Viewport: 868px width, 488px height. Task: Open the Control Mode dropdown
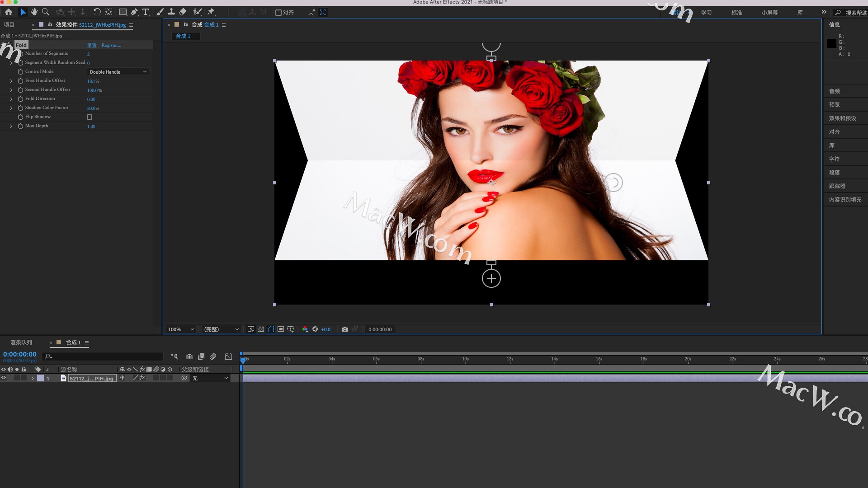[118, 72]
